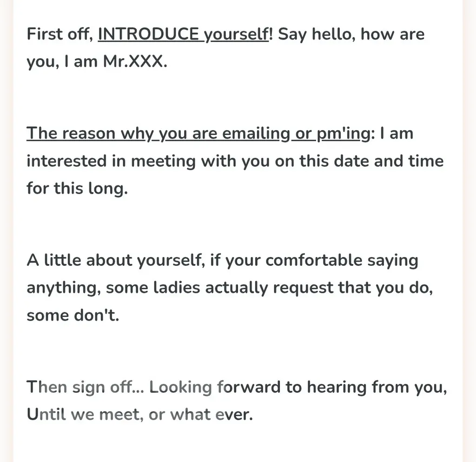The image size is (476, 462).
Task: Click the underlined word 'pm'ing'
Action: click(x=344, y=133)
